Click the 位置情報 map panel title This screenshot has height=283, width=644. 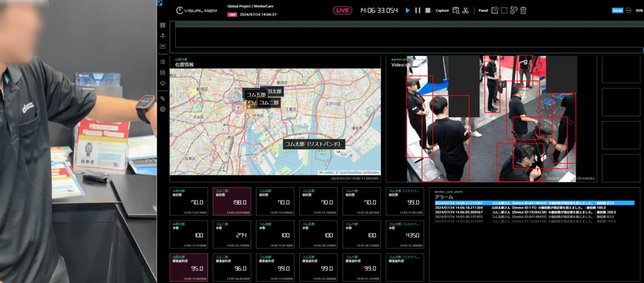point(184,64)
